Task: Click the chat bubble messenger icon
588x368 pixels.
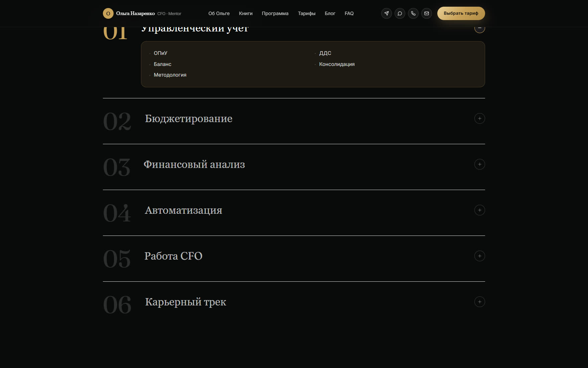Action: 400,13
